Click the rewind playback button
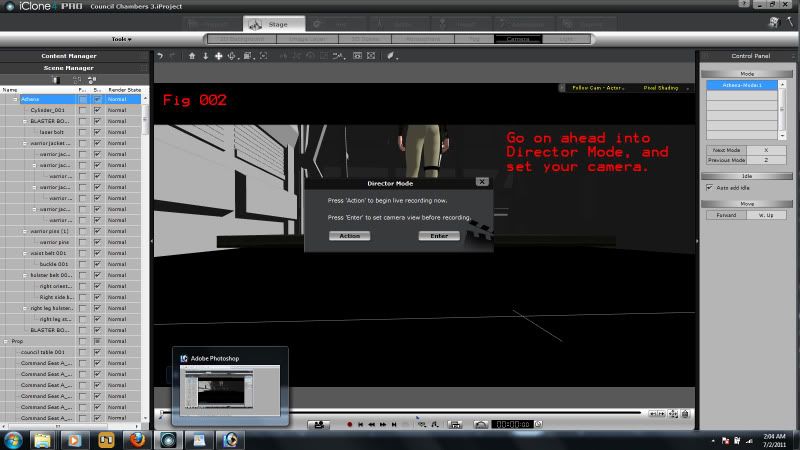Image resolution: width=800 pixels, height=450 pixels. [x=372, y=424]
